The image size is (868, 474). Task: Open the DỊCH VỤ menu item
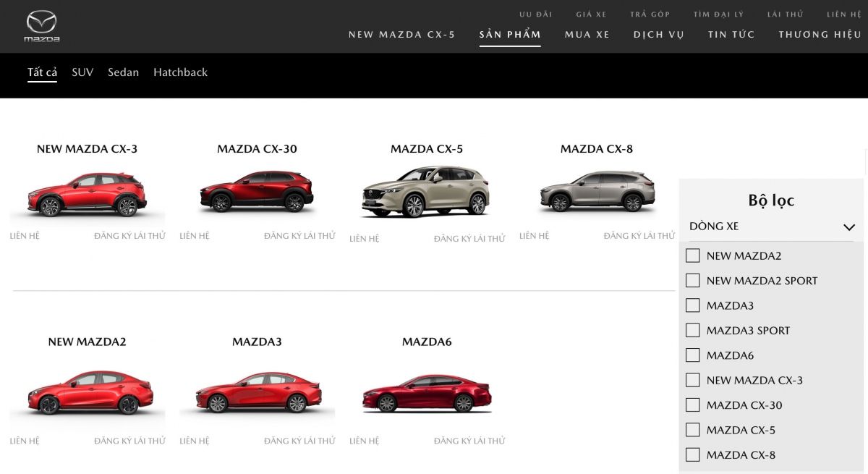pos(658,34)
